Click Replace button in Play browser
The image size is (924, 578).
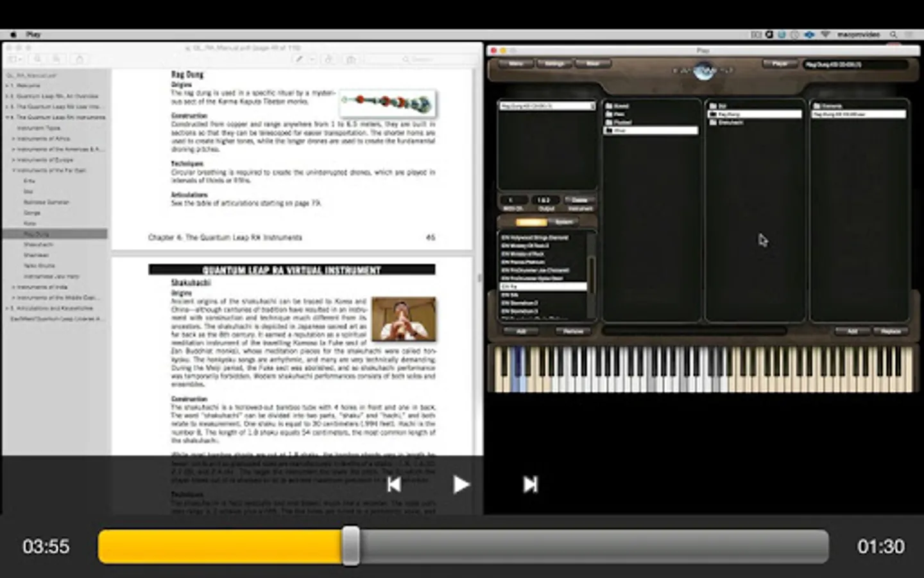[891, 331]
